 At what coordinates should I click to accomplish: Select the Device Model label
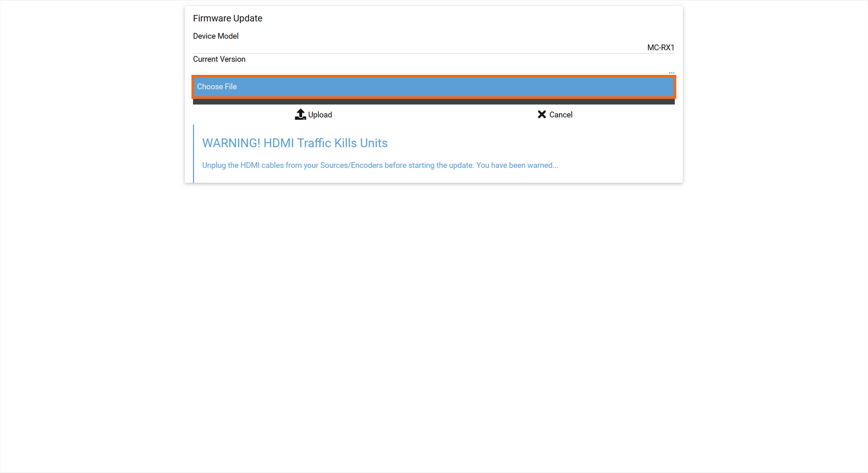(x=216, y=36)
